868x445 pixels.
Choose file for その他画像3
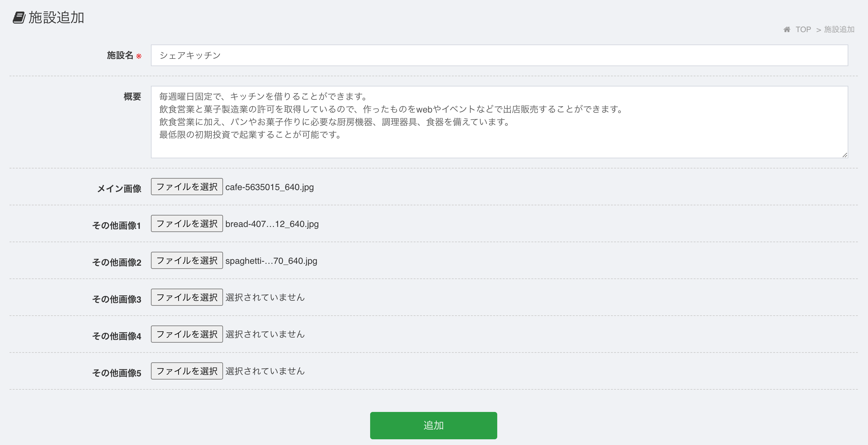pos(187,297)
